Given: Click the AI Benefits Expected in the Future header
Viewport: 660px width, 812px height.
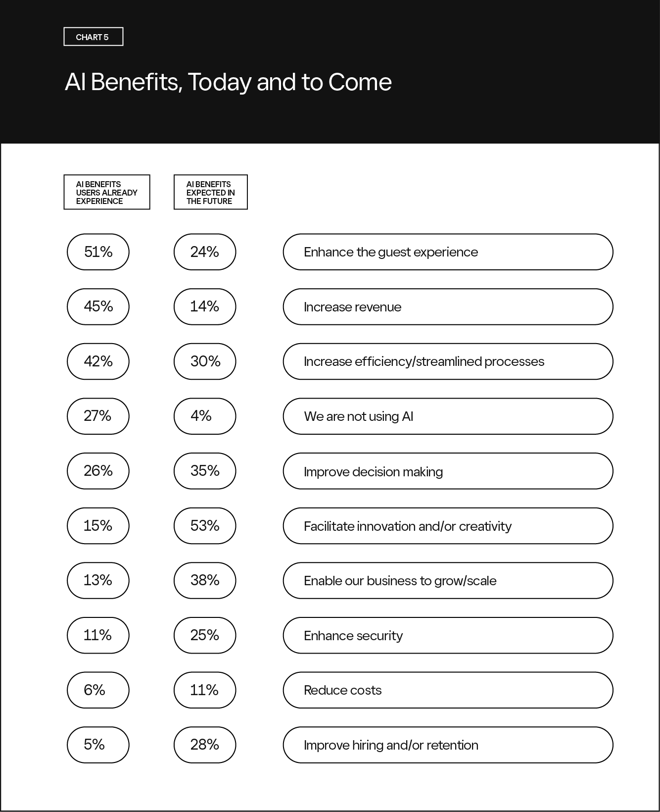Looking at the screenshot, I should [211, 192].
